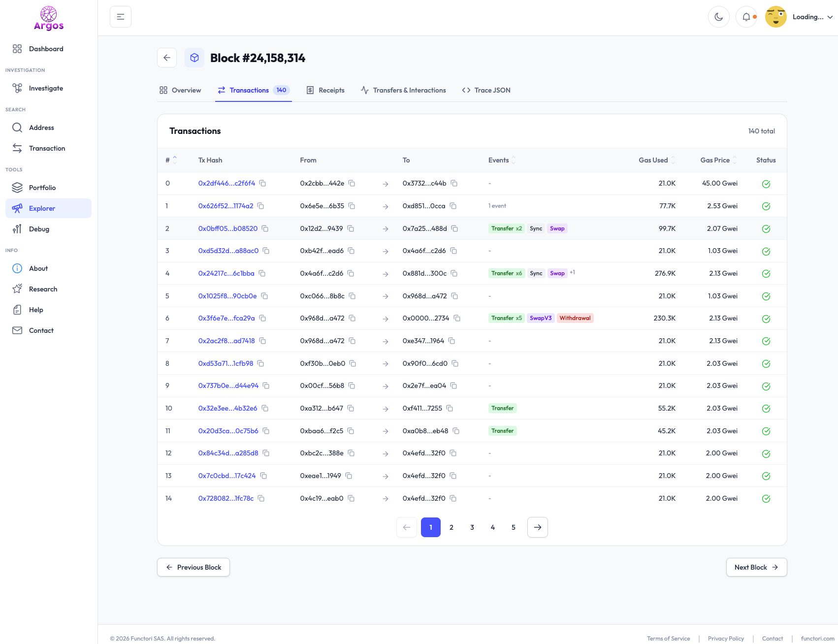Copy from address 0xb42f...ead6

pyautogui.click(x=351, y=251)
